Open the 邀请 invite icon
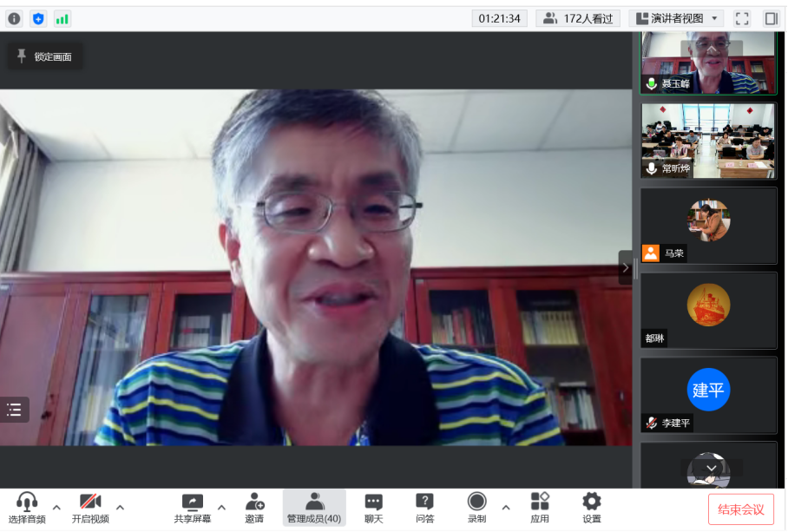Screen dimensions: 788x532 [x=254, y=509]
